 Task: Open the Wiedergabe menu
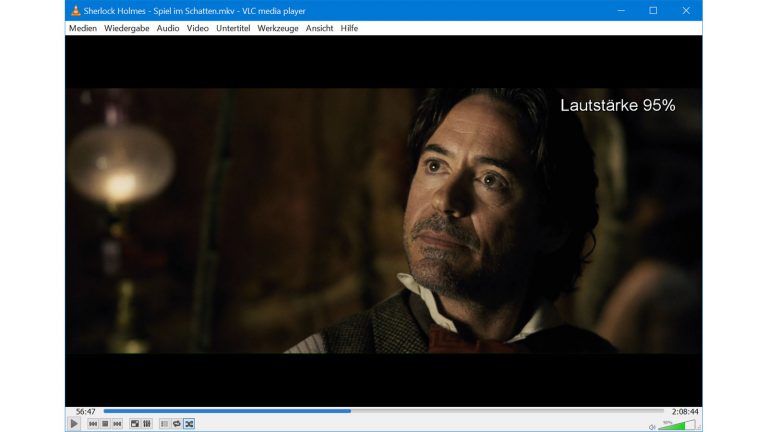point(126,28)
